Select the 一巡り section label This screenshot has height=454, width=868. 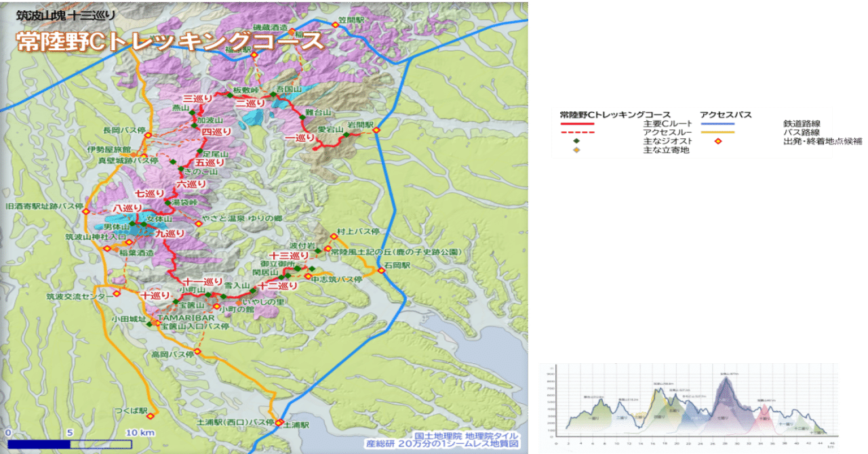[300, 138]
